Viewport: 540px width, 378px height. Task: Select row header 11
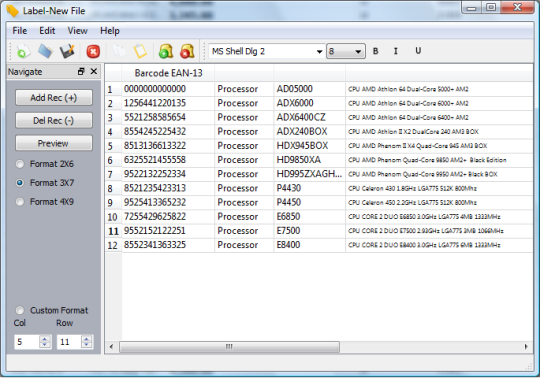click(113, 231)
